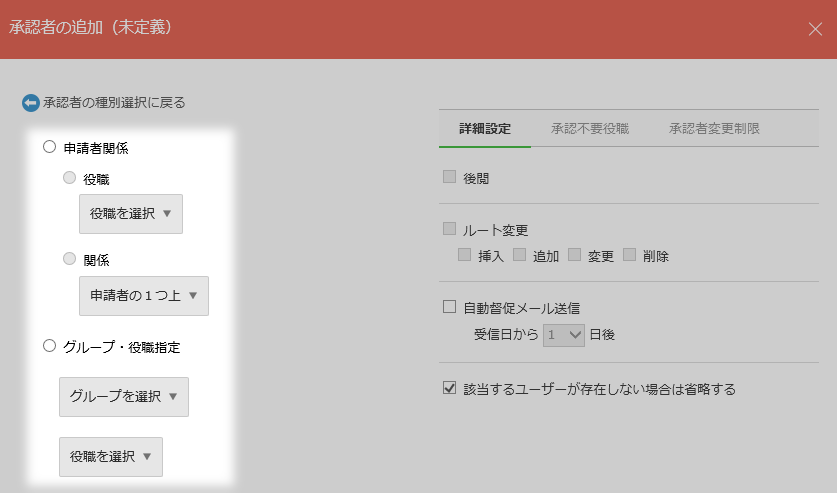Open 役職を選択 dropdown below グループを選択
The width and height of the screenshot is (837, 493).
111,457
